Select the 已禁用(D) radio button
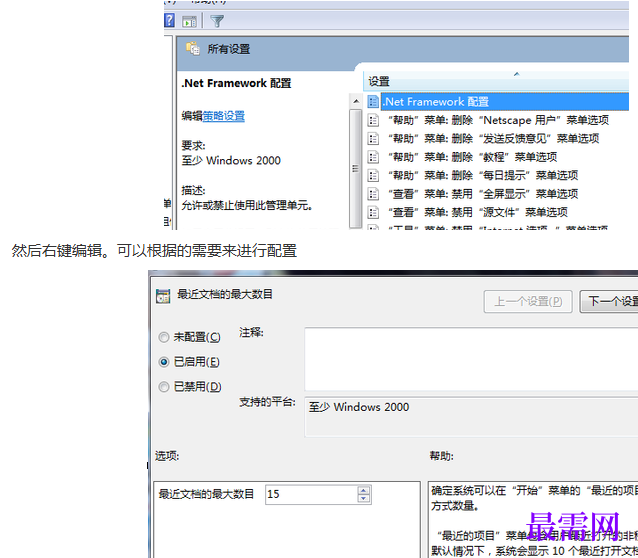Viewport: 638px width, 558px height. (x=164, y=386)
